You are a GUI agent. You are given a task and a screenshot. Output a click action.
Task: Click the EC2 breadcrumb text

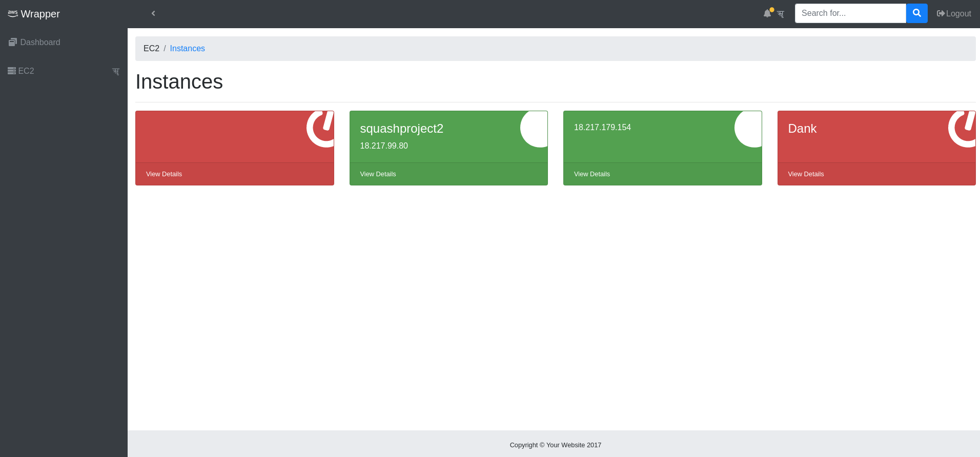tap(151, 48)
